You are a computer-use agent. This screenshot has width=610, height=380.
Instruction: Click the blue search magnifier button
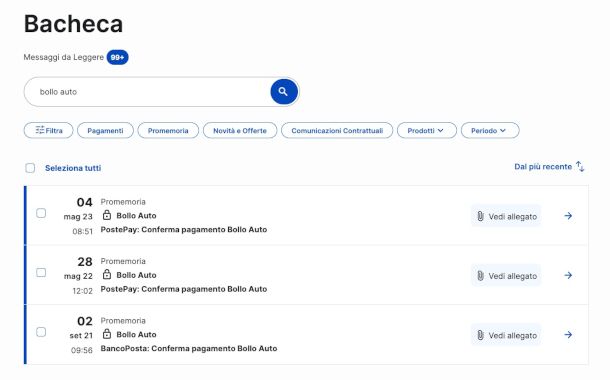pos(284,92)
